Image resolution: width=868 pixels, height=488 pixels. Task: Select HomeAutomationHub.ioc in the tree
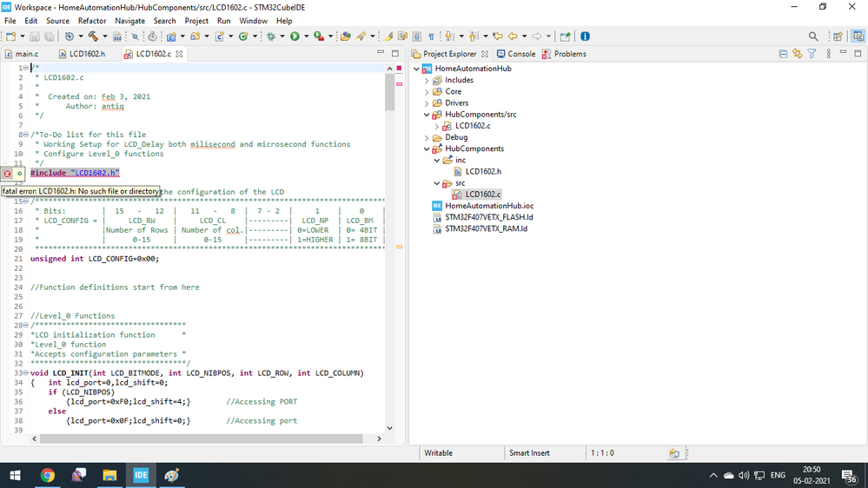click(x=483, y=206)
